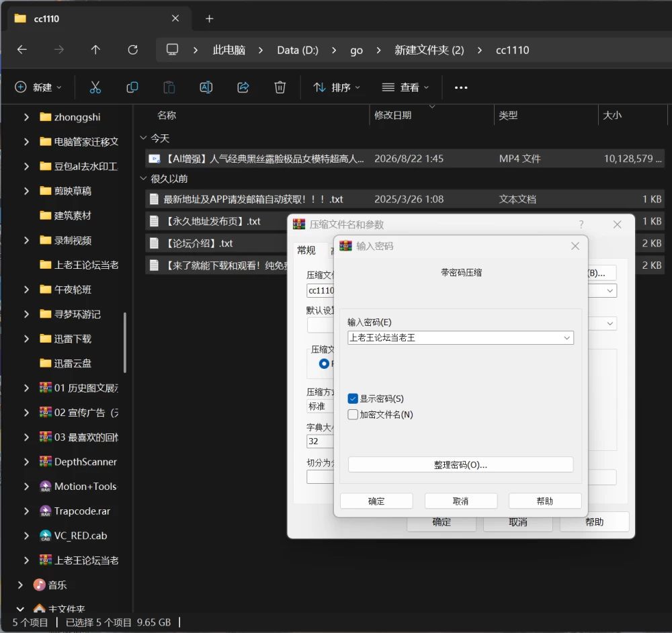This screenshot has width=672, height=633.
Task: Click the 整理密码(O)... button
Action: [460, 464]
